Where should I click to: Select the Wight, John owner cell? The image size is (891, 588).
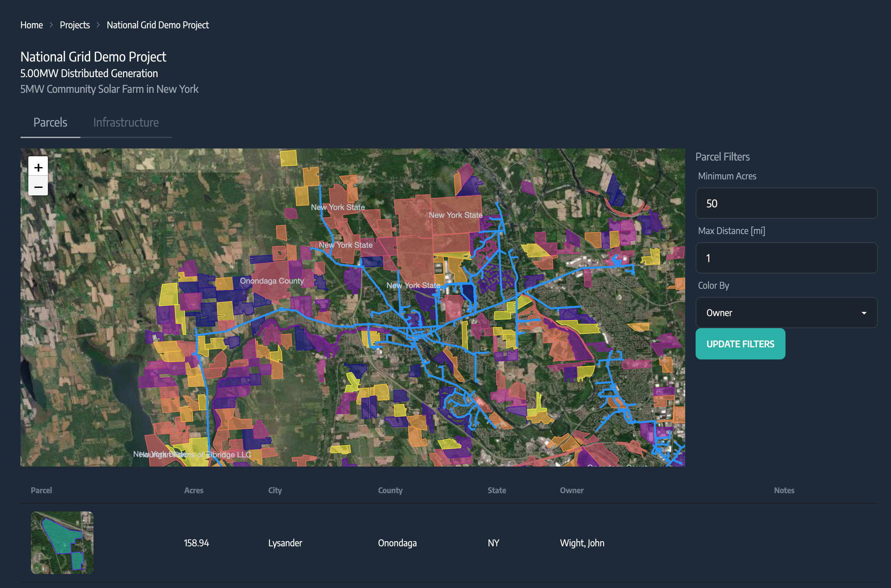click(x=582, y=543)
